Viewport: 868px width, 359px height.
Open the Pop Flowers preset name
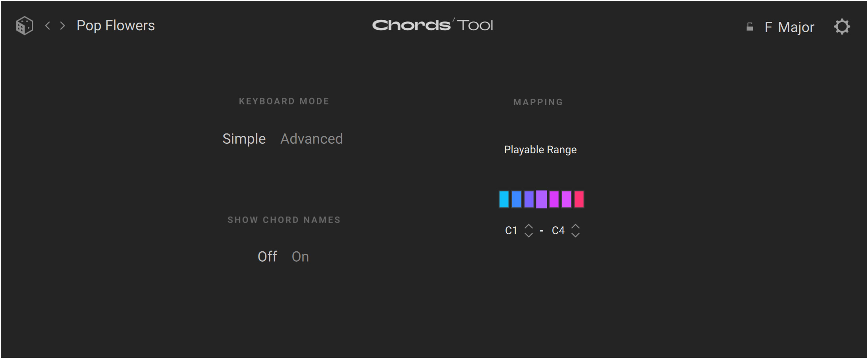click(x=116, y=26)
